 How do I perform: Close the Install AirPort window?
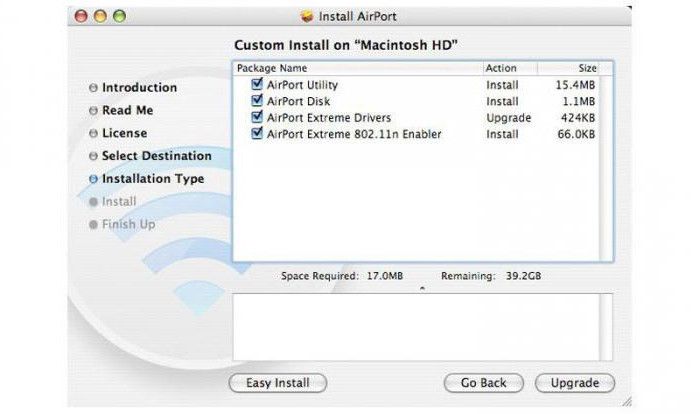pos(81,17)
